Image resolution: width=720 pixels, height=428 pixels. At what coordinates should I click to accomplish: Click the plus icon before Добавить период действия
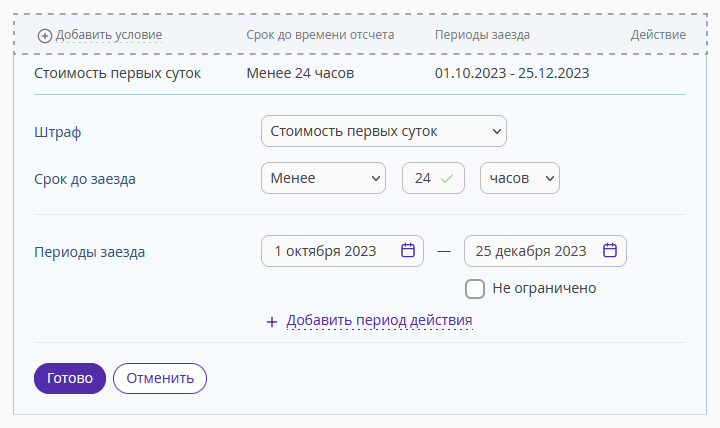tap(271, 322)
